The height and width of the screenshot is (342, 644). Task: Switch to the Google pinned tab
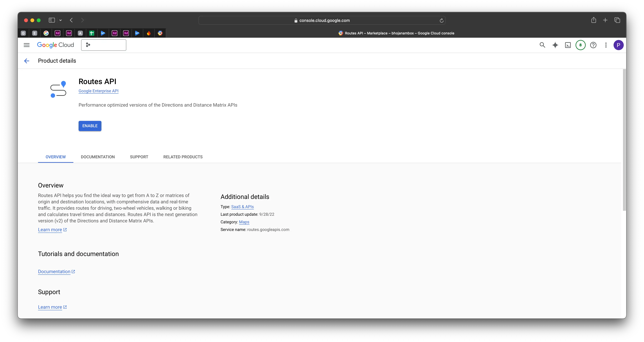click(46, 33)
